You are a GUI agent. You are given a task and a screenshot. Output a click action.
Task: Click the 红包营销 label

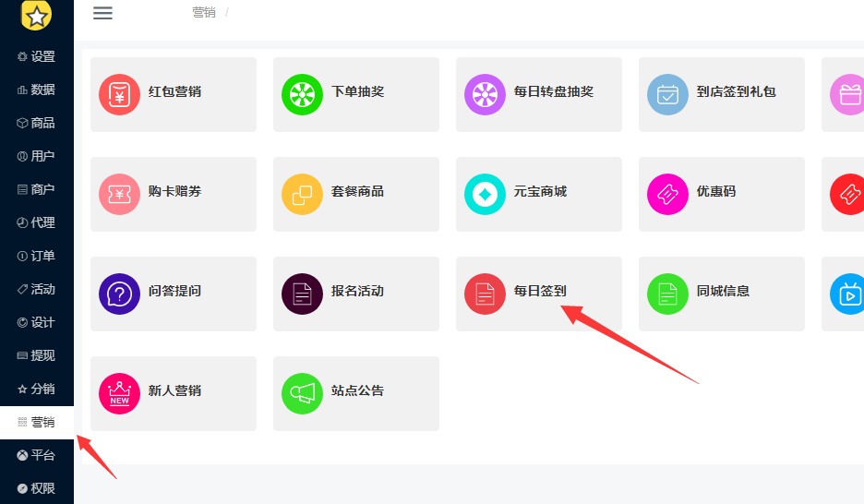pyautogui.click(x=174, y=91)
